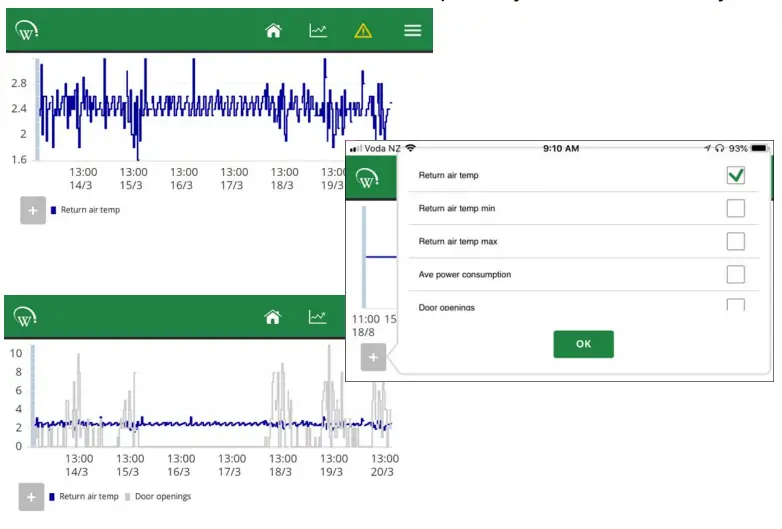This screenshot has width=782, height=529.
Task: Click the 13:00 20/3 axis label on bottom chart
Action: (385, 465)
